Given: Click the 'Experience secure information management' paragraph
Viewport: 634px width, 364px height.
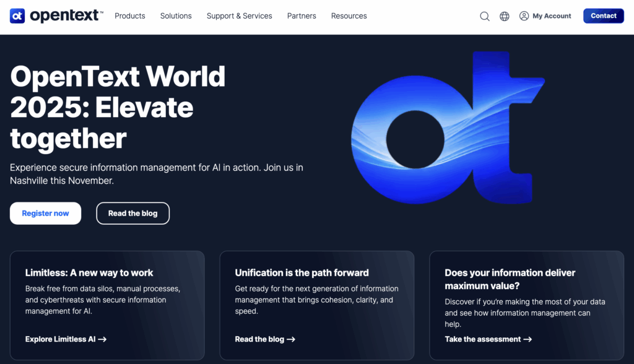Looking at the screenshot, I should point(157,174).
